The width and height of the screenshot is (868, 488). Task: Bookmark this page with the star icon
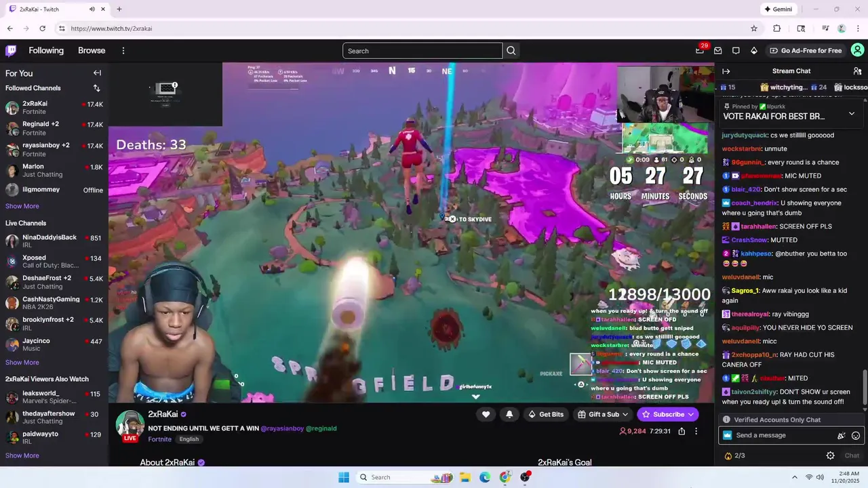point(753,28)
